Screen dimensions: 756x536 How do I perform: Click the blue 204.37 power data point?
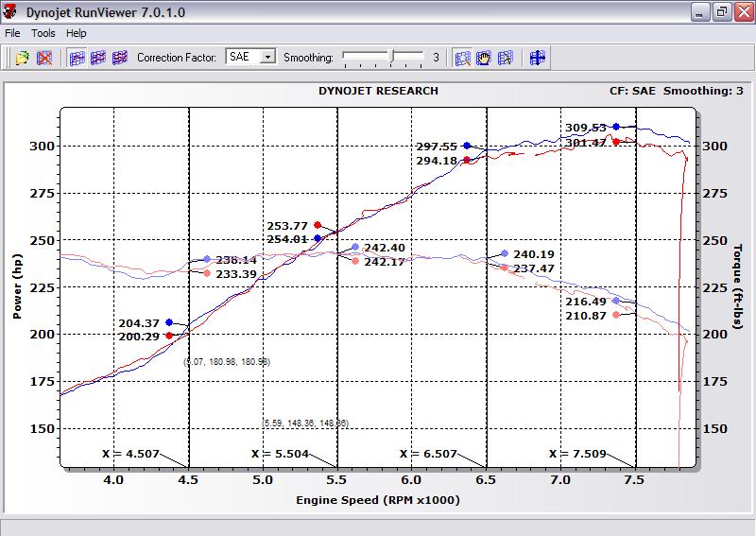169,322
